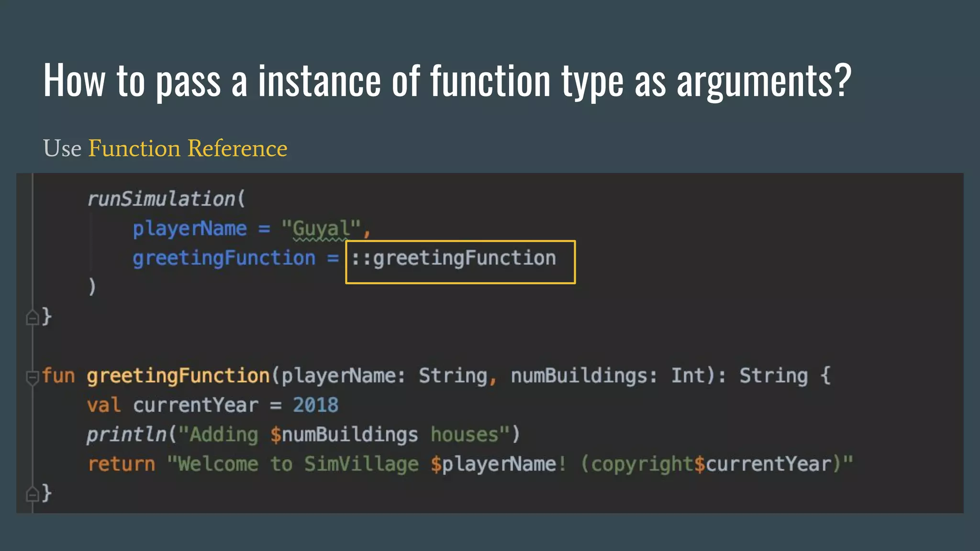Click the Int parameter type
The height and width of the screenshot is (551, 980).
[x=688, y=376]
